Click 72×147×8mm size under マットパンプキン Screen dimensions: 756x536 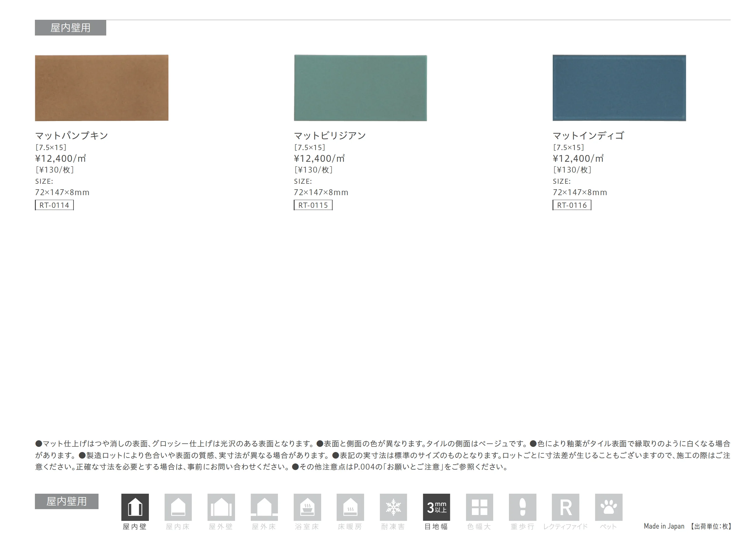[x=62, y=192]
